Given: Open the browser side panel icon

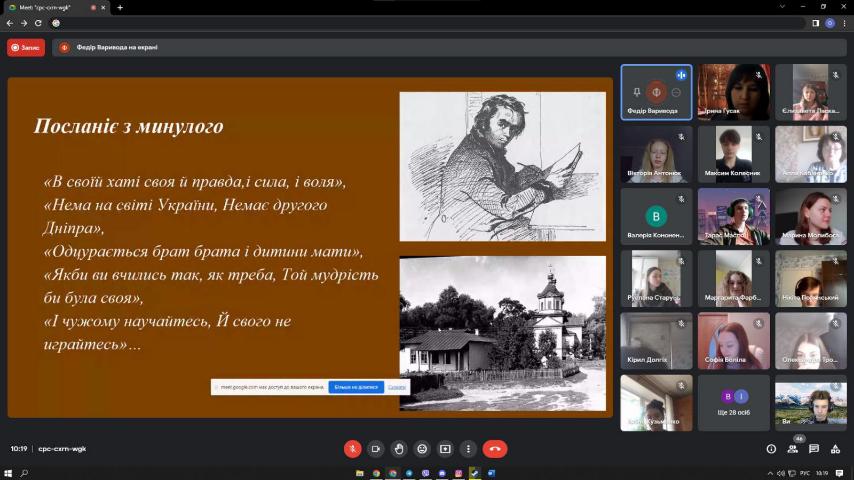Looking at the screenshot, I should 815,23.
